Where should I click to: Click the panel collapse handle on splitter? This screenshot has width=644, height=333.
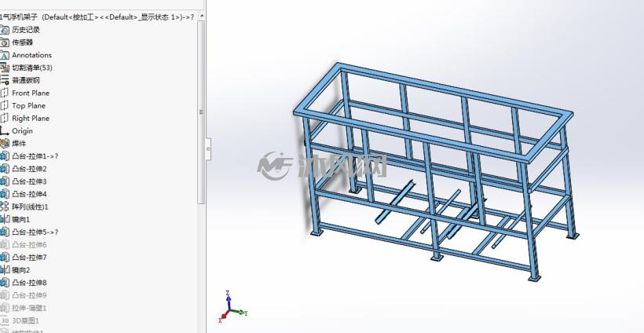[208, 148]
